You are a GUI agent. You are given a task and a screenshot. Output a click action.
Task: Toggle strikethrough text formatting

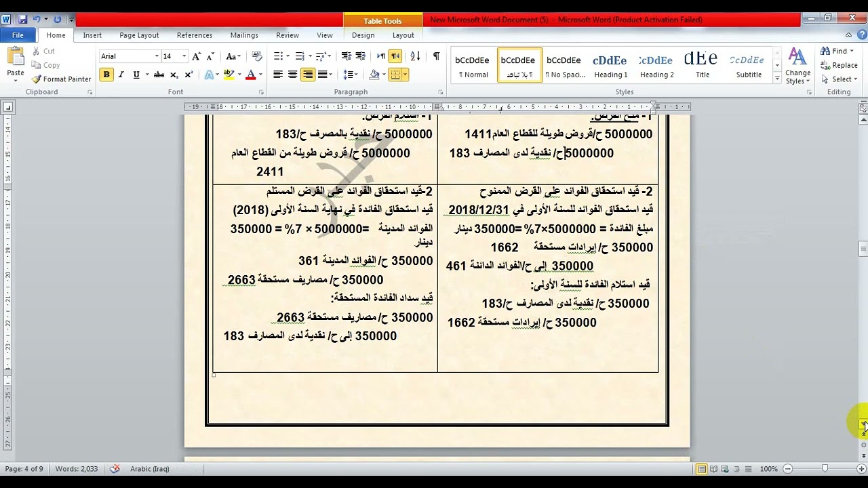159,75
